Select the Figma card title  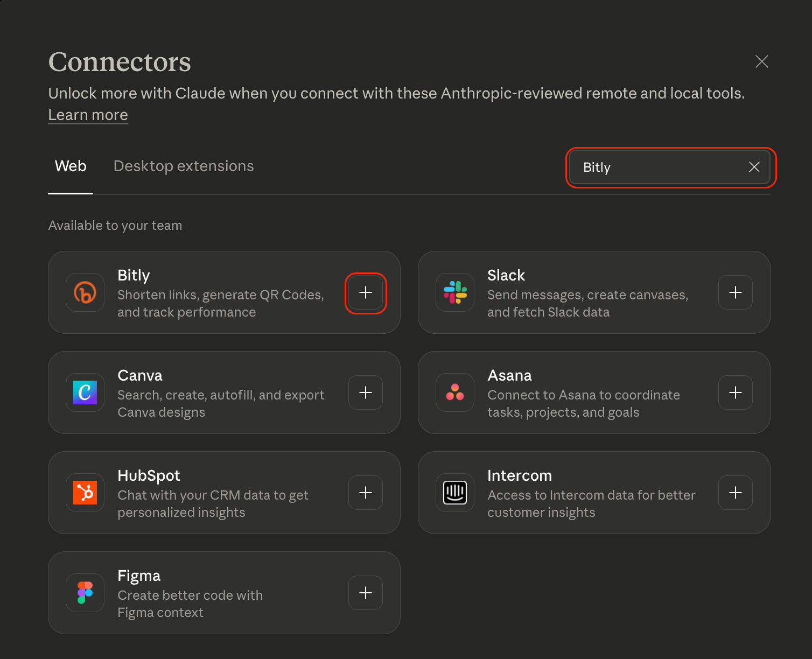[x=139, y=576]
